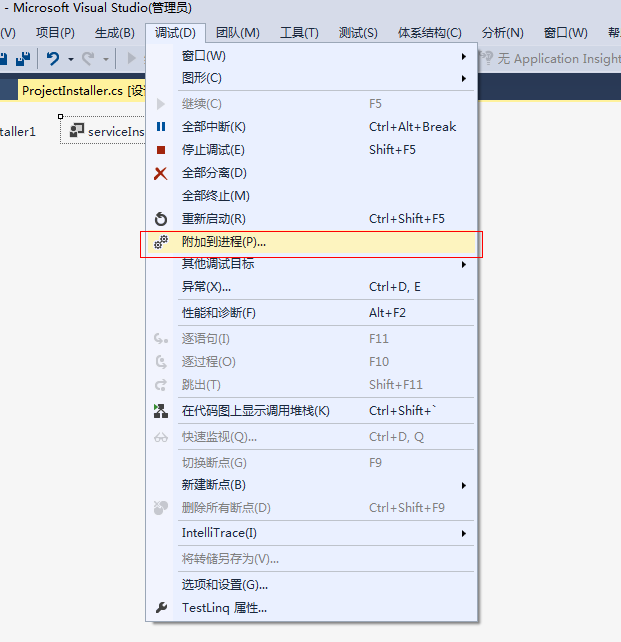Image resolution: width=621 pixels, height=642 pixels.
Task: Open the 测试(S) menu
Action: [x=358, y=33]
